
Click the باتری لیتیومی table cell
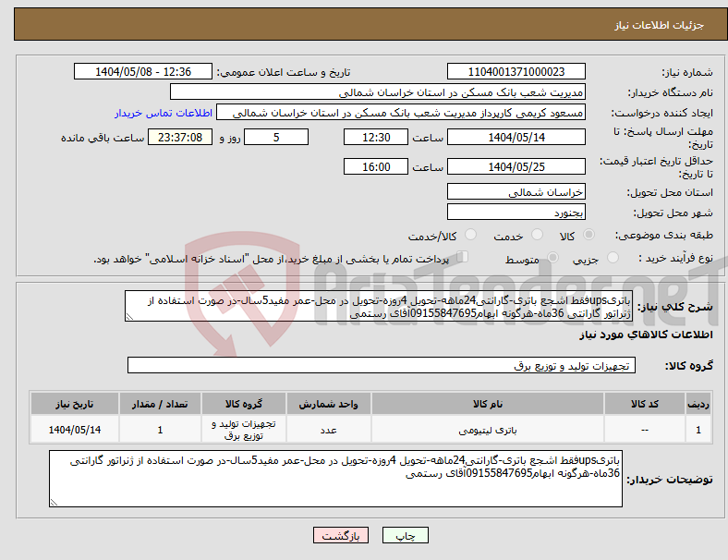point(488,430)
